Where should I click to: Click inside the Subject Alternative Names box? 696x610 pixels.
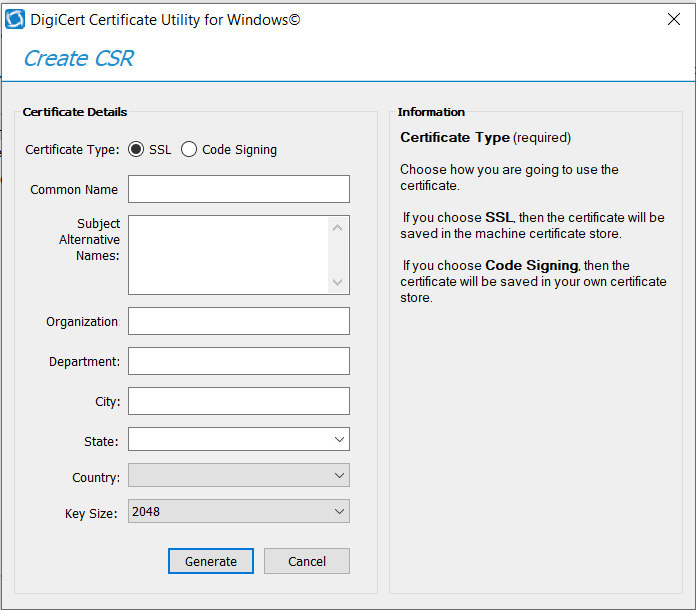click(228, 255)
